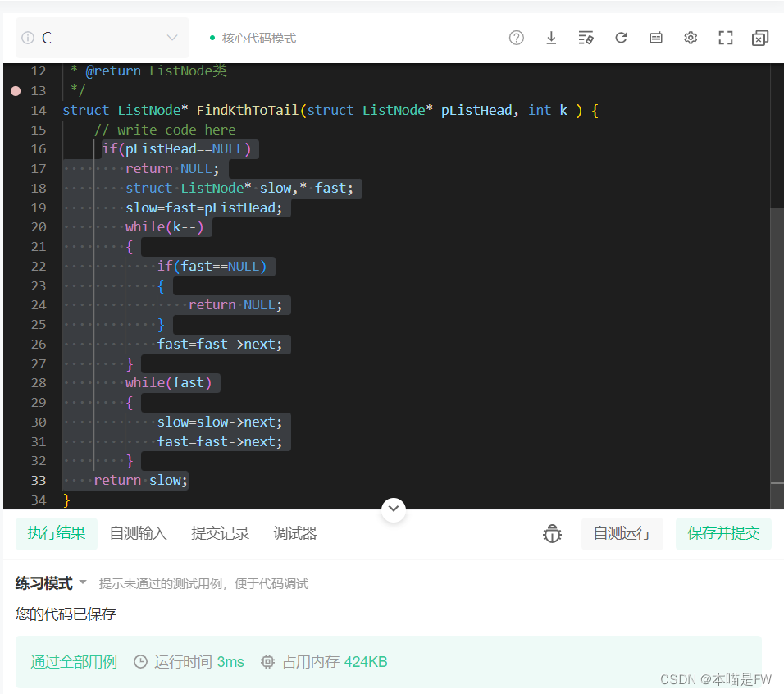The width and height of the screenshot is (784, 694).
Task: Click the FindKthToTail function signature
Action: click(x=330, y=110)
